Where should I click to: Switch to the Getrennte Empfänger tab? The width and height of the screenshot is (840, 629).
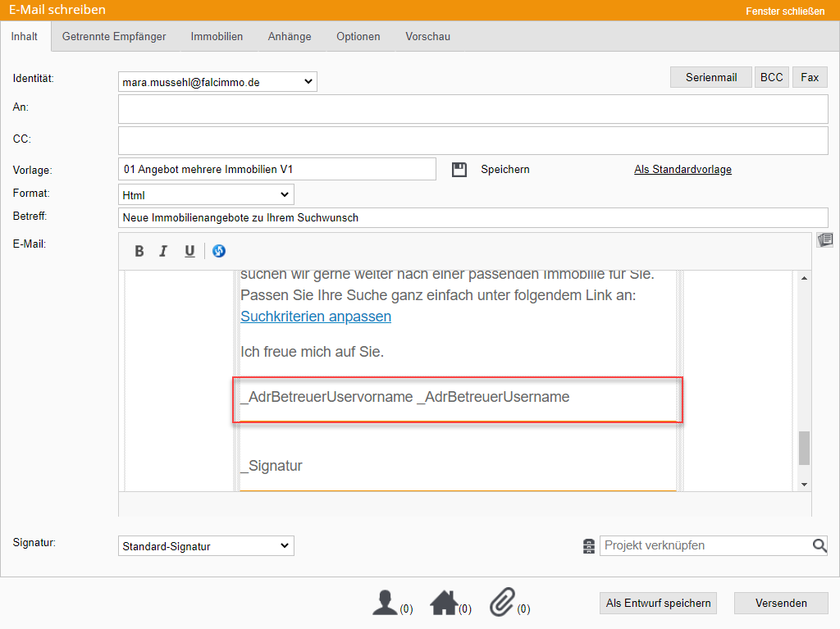pos(114,37)
